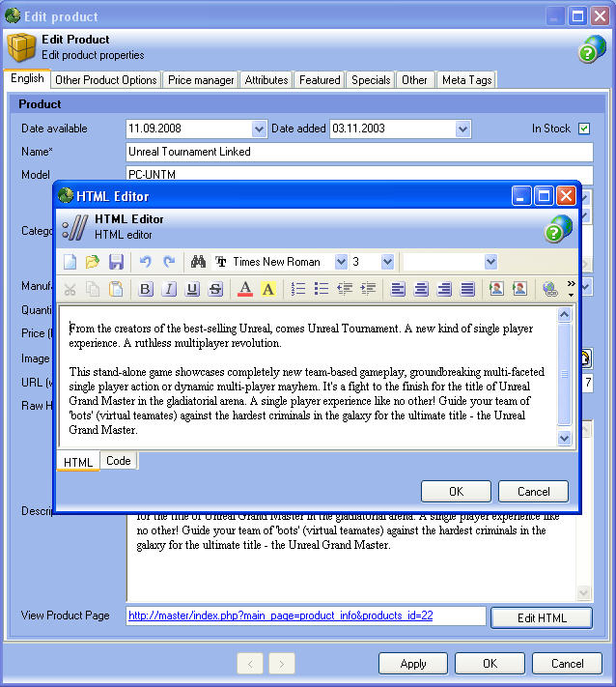The image size is (616, 687).
Task: Open HTML Editor help globe icon
Action: (x=558, y=228)
